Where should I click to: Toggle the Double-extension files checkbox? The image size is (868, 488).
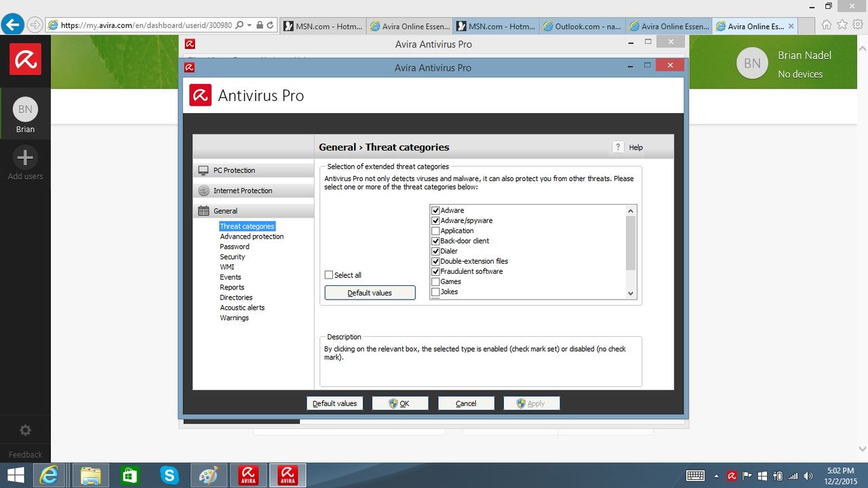436,262
